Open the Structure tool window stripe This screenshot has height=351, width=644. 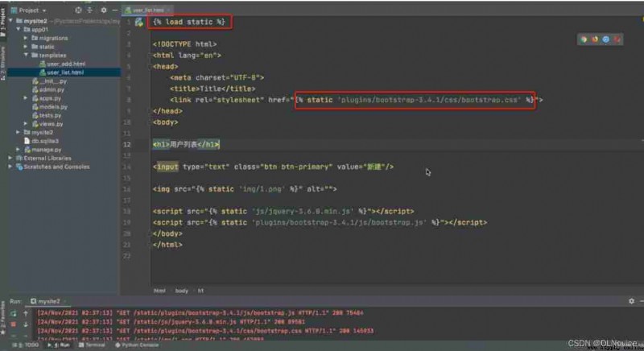pyautogui.click(x=3, y=63)
